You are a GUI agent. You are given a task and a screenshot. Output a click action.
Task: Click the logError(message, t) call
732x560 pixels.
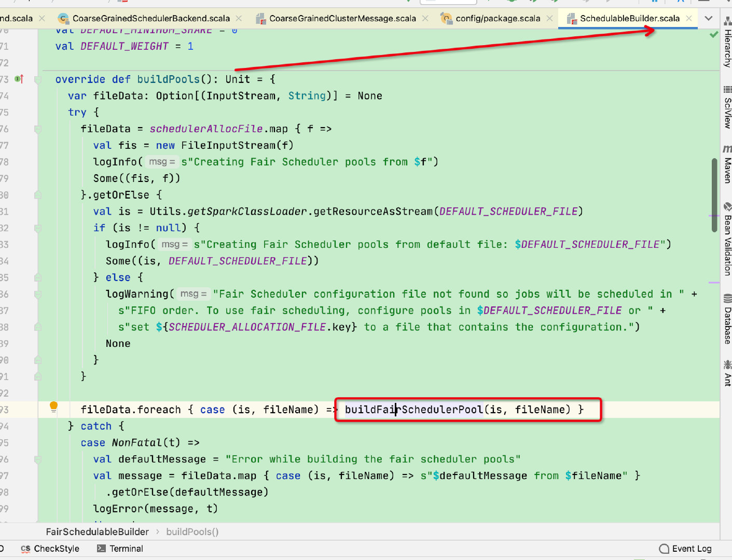pos(156,509)
